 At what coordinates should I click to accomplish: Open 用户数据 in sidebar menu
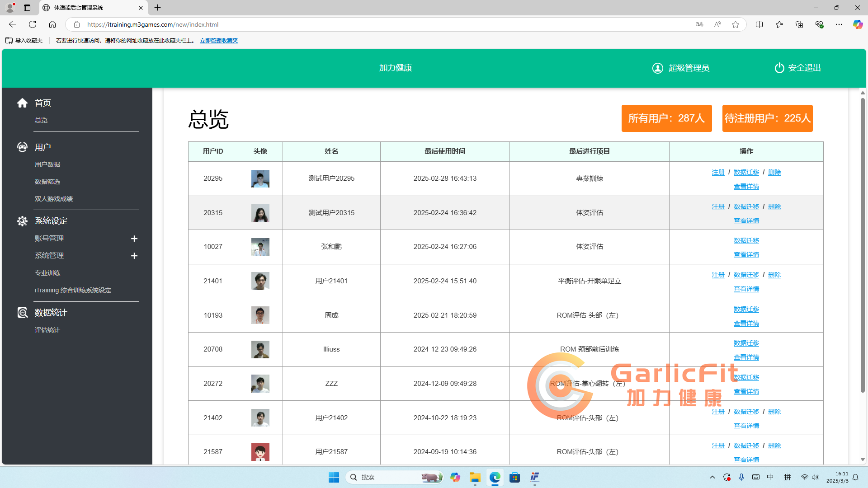point(47,164)
